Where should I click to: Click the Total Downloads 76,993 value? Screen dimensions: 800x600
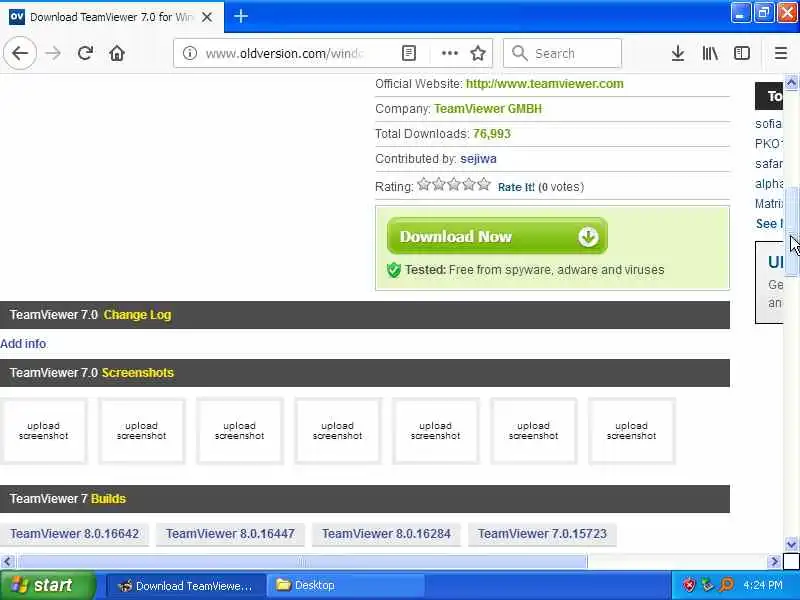pos(492,134)
